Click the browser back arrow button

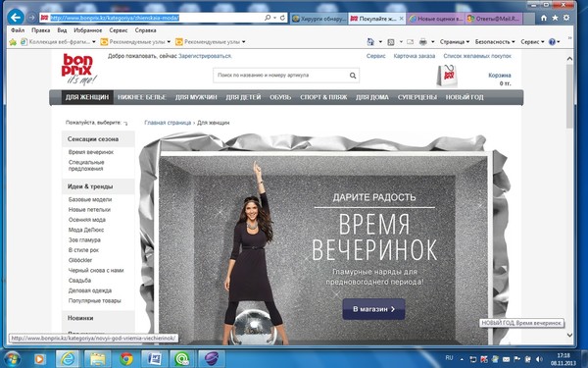[16, 18]
